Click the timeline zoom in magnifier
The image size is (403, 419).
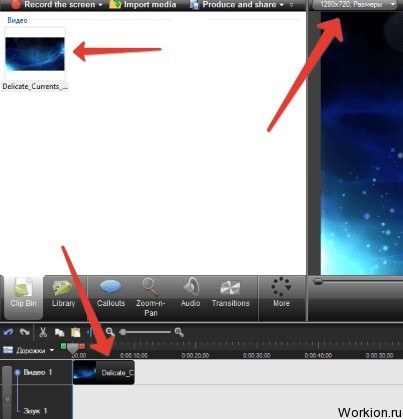179,332
